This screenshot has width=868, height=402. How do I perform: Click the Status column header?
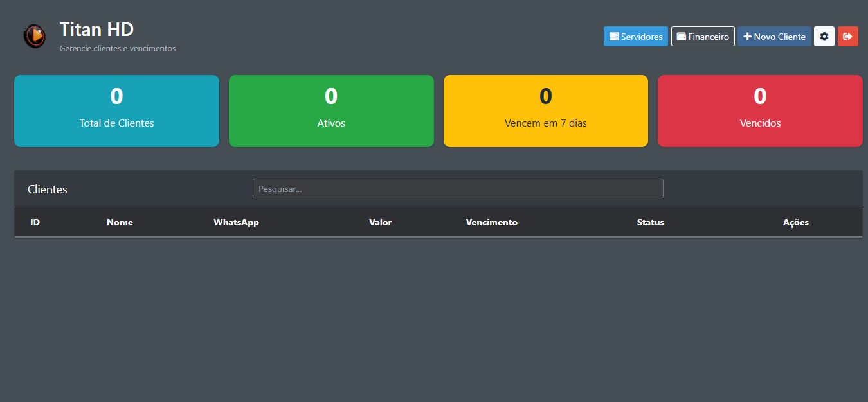[x=650, y=222]
